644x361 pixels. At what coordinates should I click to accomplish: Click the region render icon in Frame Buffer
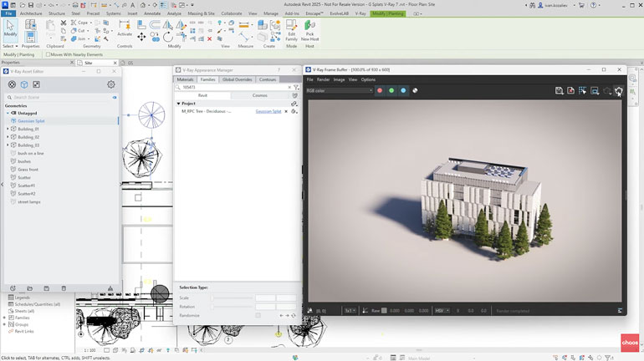(x=595, y=90)
